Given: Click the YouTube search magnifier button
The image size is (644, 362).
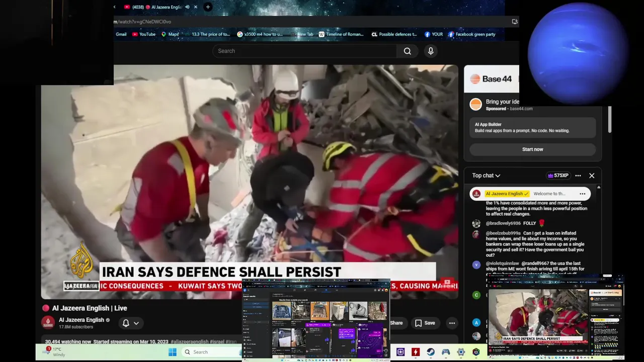Looking at the screenshot, I should tap(407, 51).
